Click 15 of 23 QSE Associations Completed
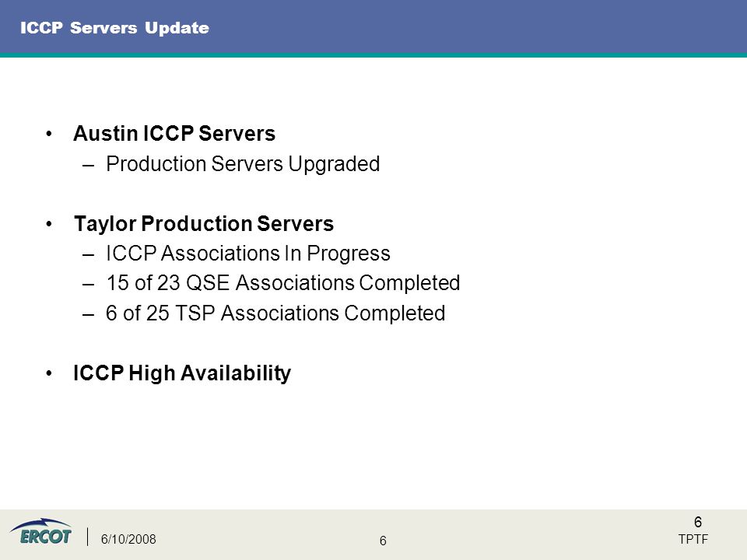 (283, 283)
